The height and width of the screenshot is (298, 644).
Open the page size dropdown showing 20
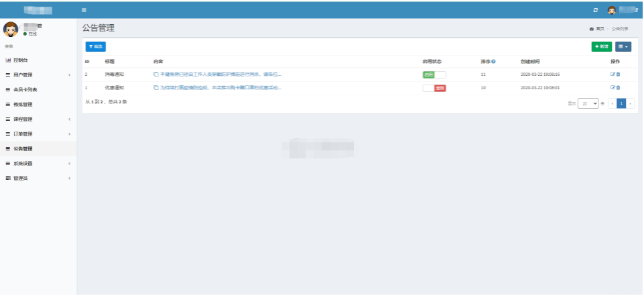click(x=589, y=103)
